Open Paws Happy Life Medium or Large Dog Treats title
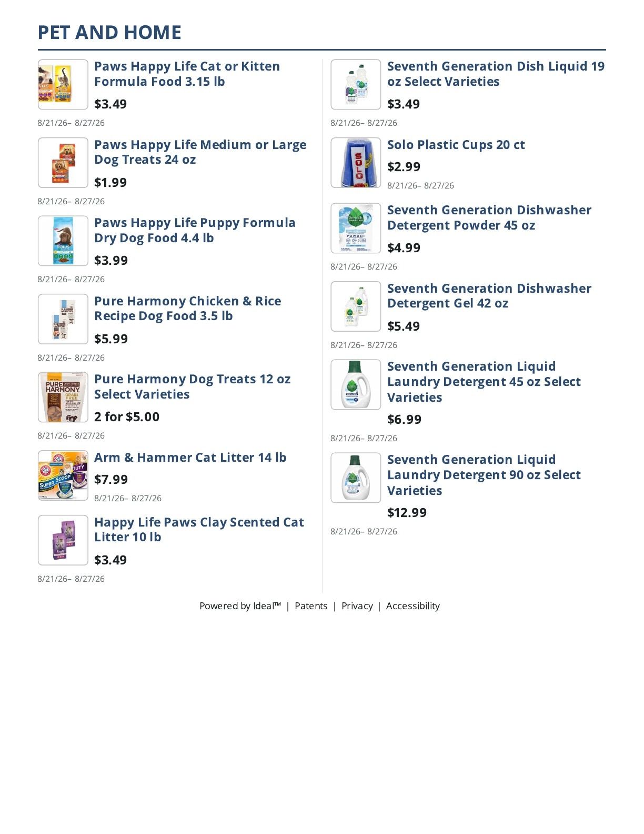 click(x=200, y=152)
